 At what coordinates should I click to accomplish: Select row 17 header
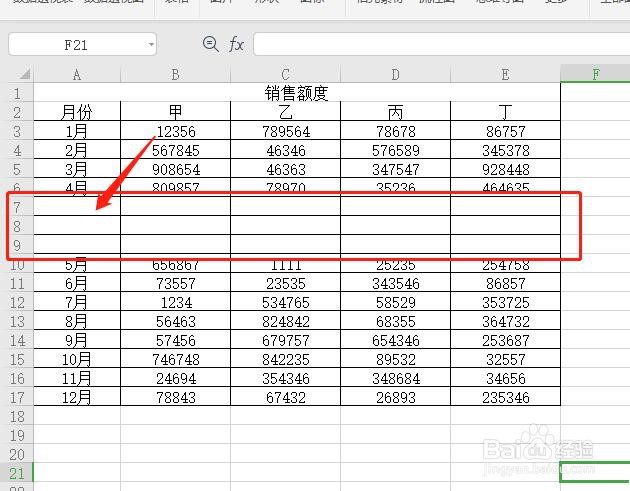pyautogui.click(x=17, y=397)
